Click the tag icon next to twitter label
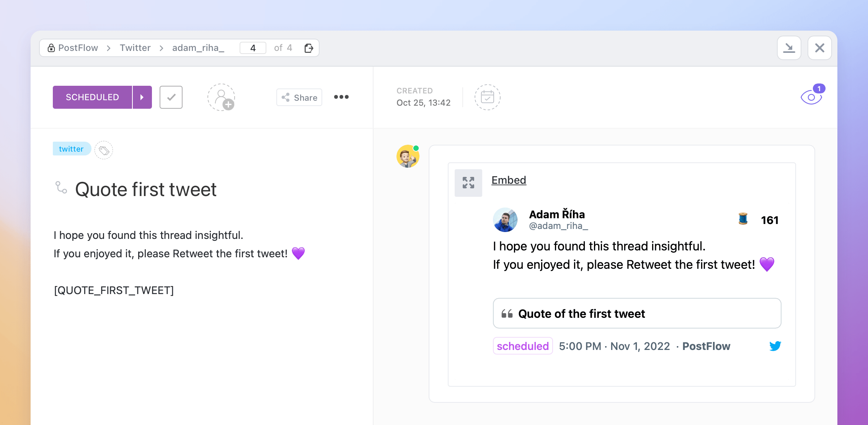Viewport: 868px width, 425px height. pyautogui.click(x=104, y=150)
